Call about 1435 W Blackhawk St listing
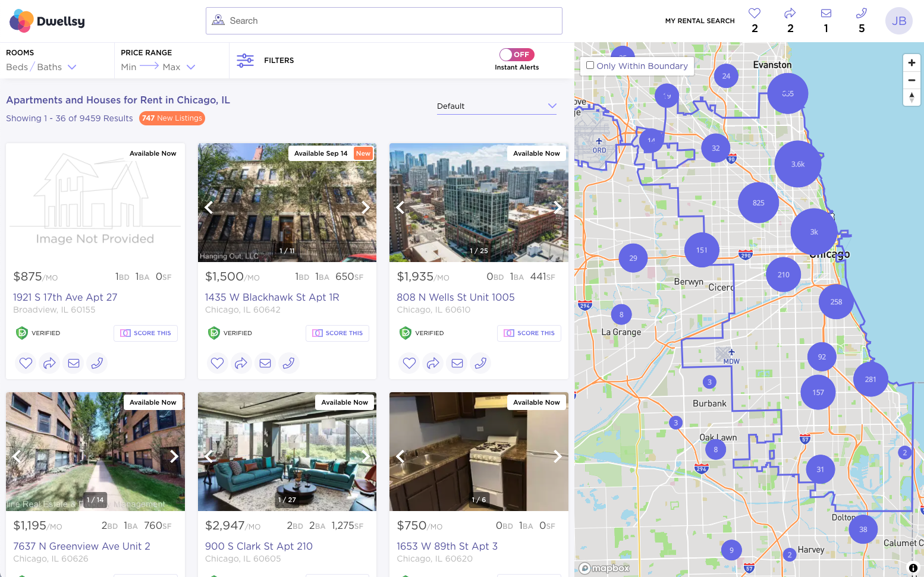The width and height of the screenshot is (924, 577). tap(288, 362)
